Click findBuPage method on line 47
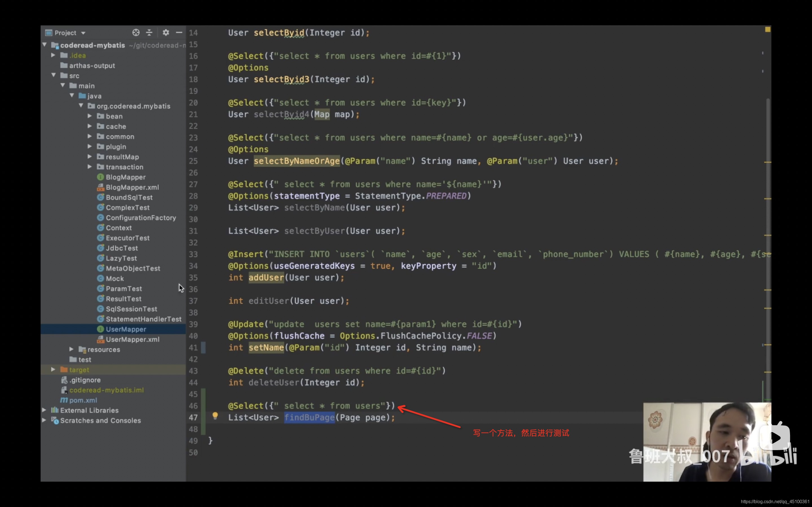Viewport: 812px width, 507px height. (309, 417)
